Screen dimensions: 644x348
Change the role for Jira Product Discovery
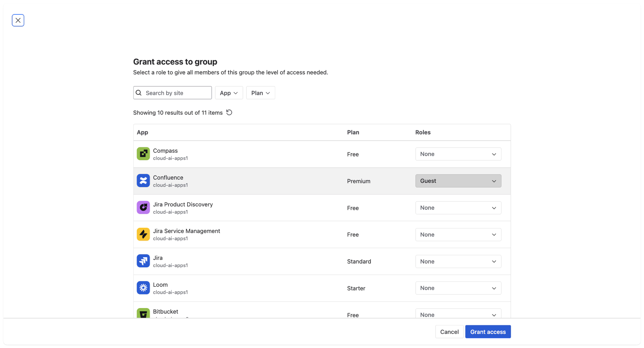tap(458, 208)
